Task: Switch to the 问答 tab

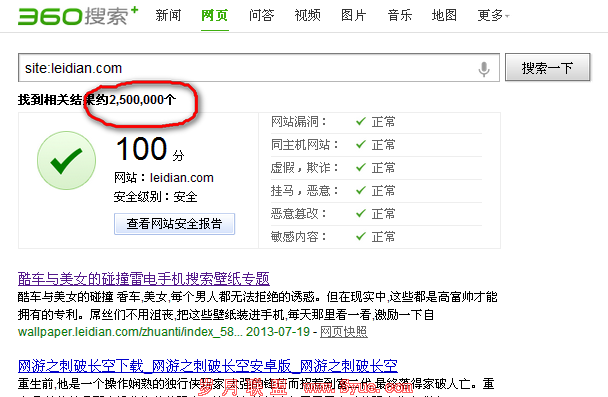Action: click(261, 16)
